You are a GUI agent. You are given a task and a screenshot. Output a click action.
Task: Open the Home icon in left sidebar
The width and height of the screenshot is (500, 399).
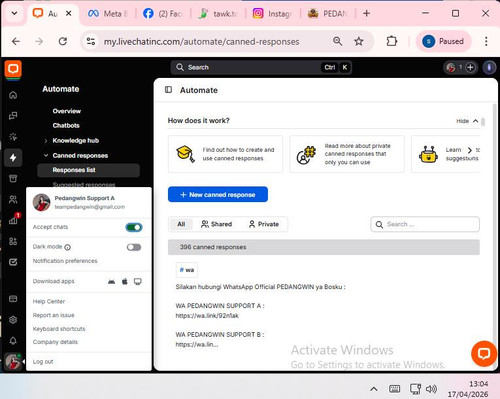13,95
